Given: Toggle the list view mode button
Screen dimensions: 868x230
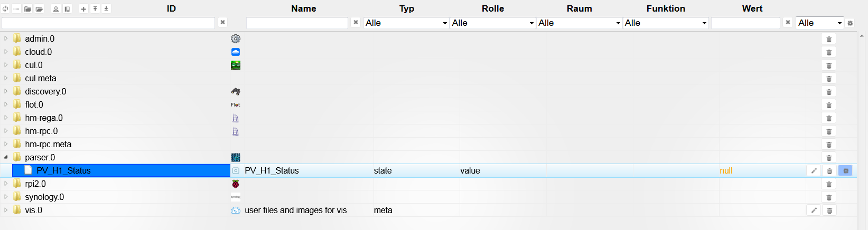Looking at the screenshot, I should tap(16, 9).
